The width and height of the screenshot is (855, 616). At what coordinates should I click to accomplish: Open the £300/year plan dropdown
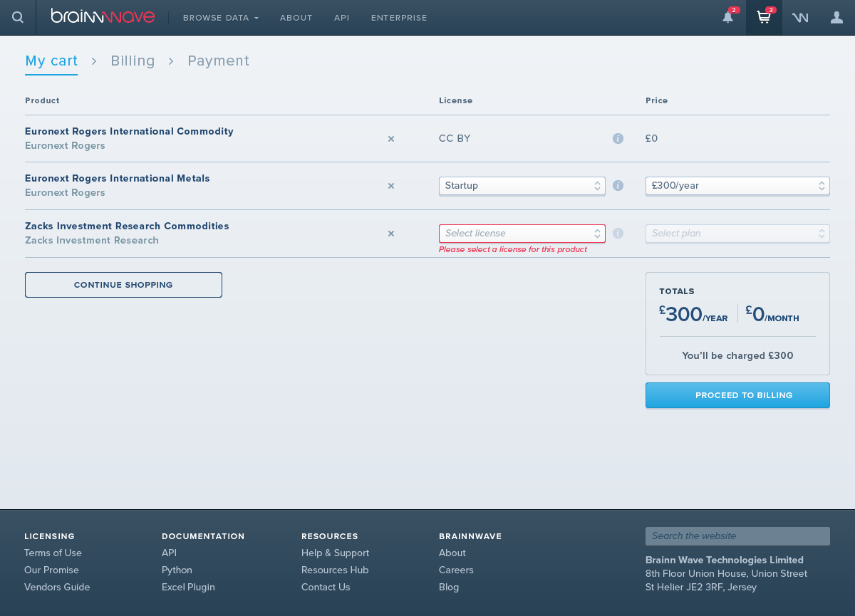click(737, 186)
